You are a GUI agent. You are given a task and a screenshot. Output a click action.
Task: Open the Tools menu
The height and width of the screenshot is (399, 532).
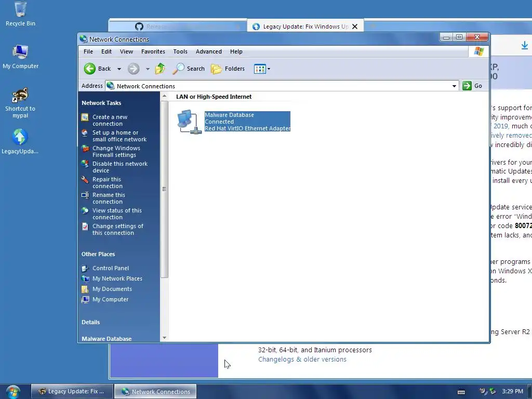pyautogui.click(x=180, y=51)
